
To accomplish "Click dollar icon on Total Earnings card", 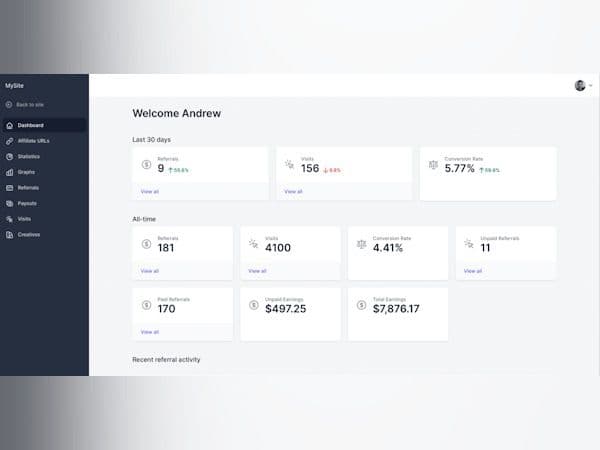I will tap(361, 305).
